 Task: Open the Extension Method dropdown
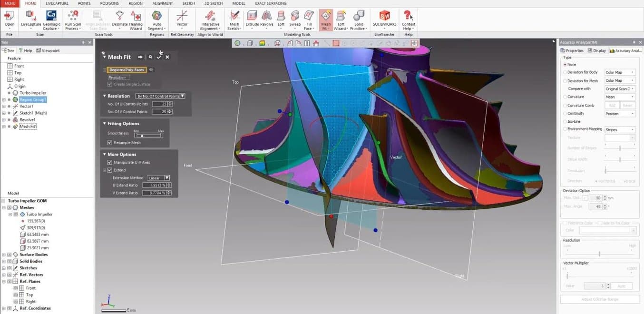click(158, 178)
